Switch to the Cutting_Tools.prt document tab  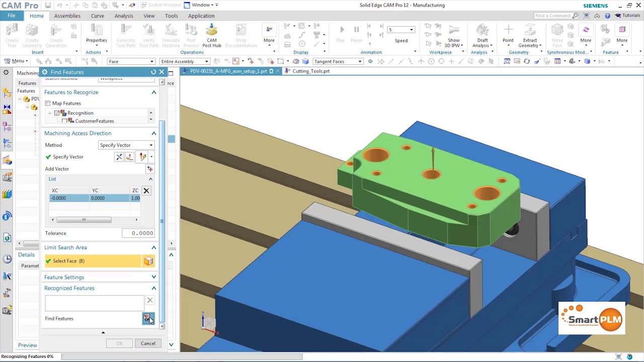tap(311, 71)
